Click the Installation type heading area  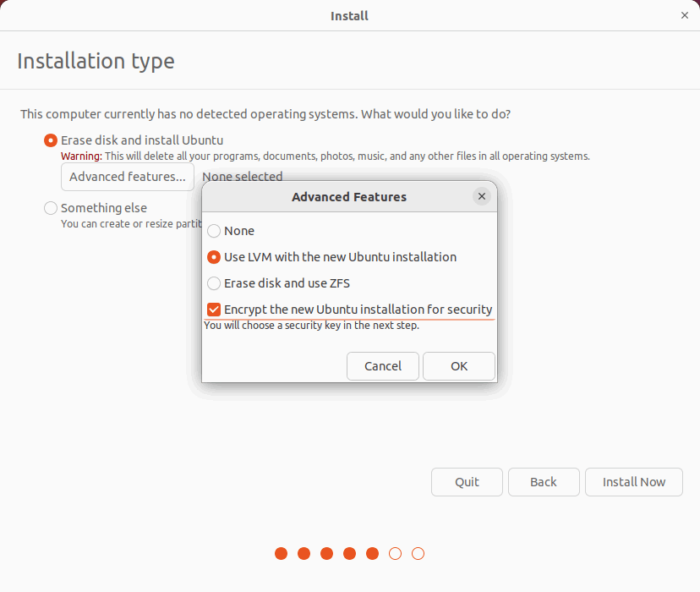(x=96, y=60)
